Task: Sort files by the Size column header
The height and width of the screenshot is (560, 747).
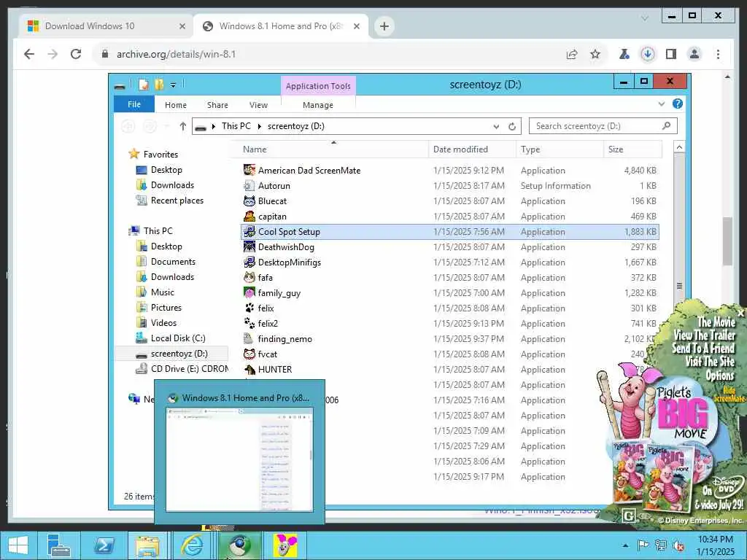Action: [x=632, y=149]
